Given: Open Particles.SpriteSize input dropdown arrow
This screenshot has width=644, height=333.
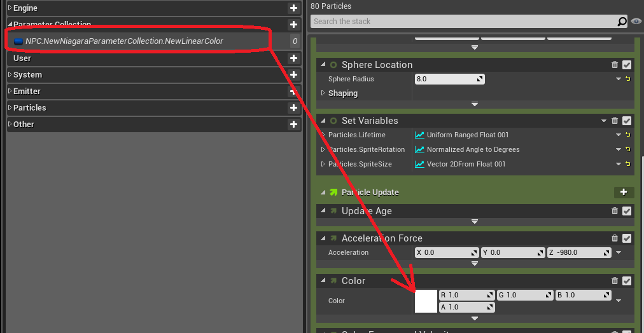Looking at the screenshot, I should 618,164.
